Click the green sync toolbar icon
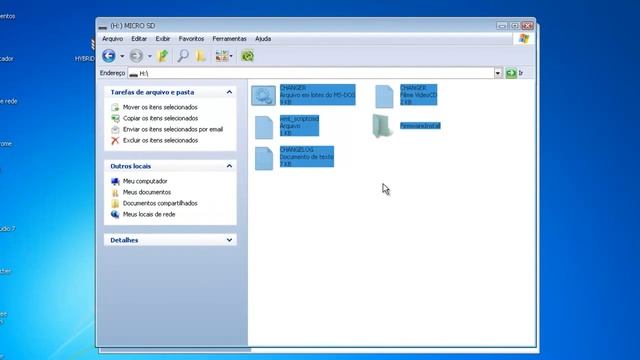The width and height of the screenshot is (640, 360). coord(247,56)
